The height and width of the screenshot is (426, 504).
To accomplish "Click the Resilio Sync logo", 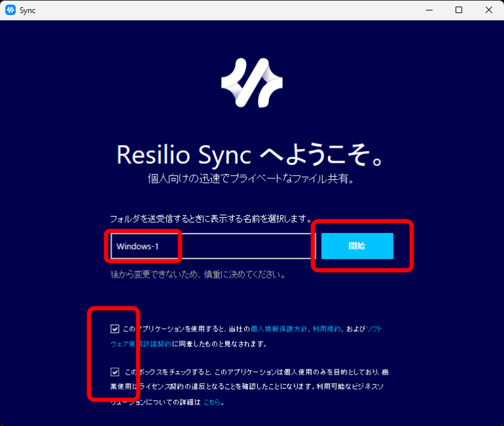I will point(251,83).
